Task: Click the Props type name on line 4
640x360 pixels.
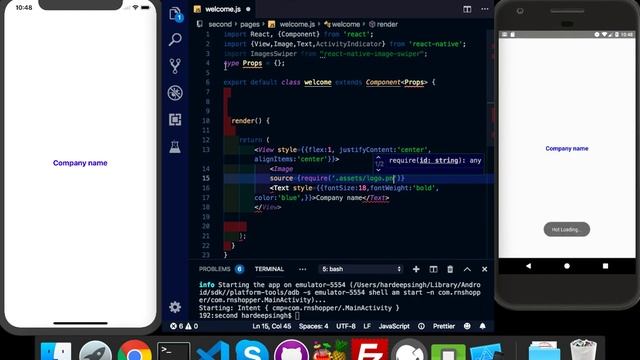Action: click(x=252, y=63)
